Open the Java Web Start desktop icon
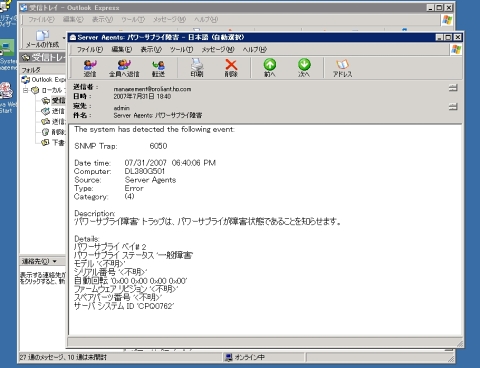Viewport: 480px width, 368px height. click(6, 97)
